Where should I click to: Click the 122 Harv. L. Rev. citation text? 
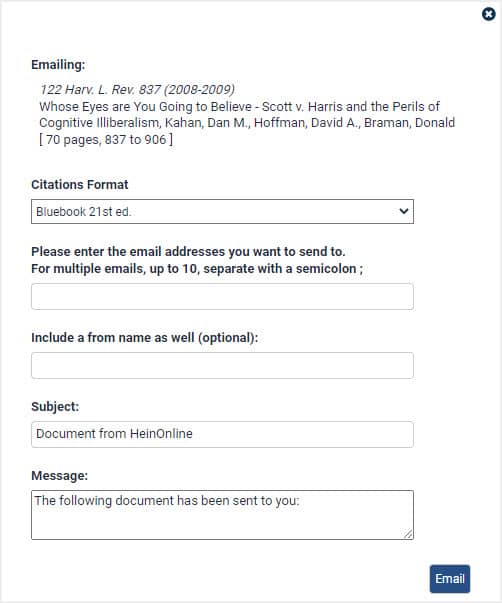pos(137,90)
